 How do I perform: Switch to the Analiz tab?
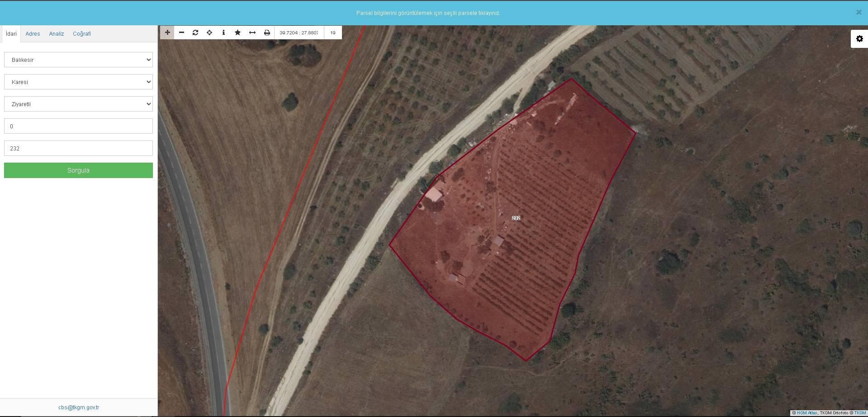(x=57, y=34)
